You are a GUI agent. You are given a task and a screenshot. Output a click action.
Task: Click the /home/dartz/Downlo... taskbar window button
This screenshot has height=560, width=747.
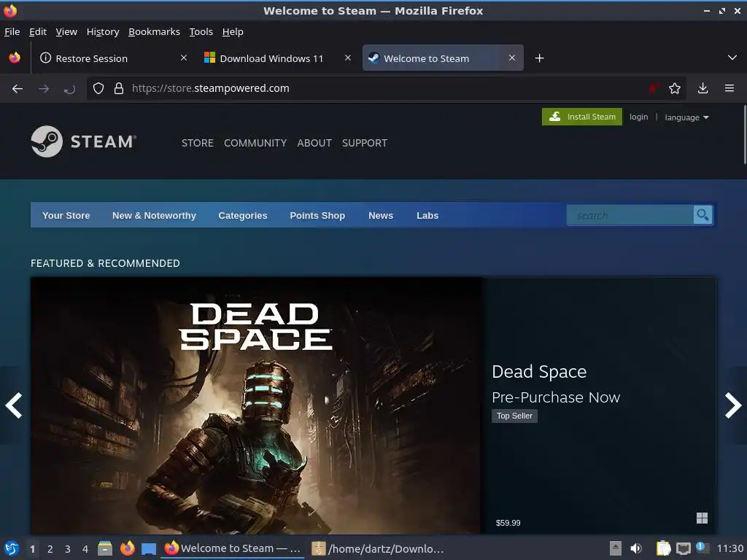point(377,548)
